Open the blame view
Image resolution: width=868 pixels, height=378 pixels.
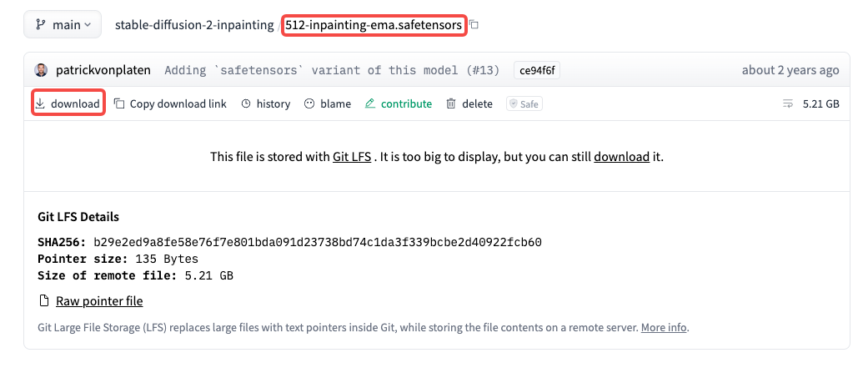327,103
